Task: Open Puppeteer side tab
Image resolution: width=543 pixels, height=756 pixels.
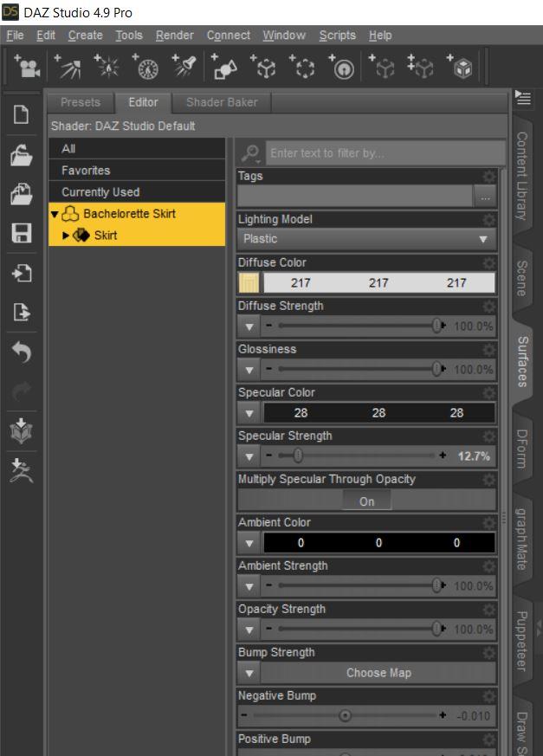Action: click(x=522, y=641)
